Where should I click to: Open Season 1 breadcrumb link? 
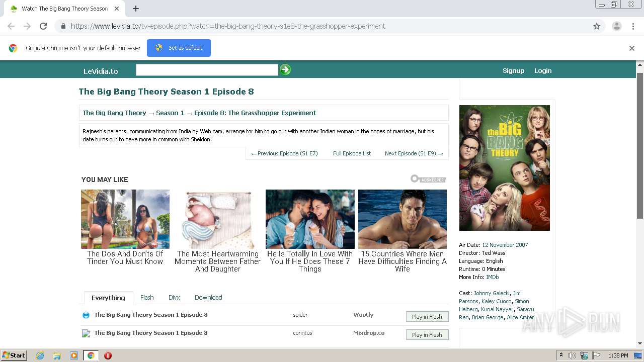pos(170,113)
